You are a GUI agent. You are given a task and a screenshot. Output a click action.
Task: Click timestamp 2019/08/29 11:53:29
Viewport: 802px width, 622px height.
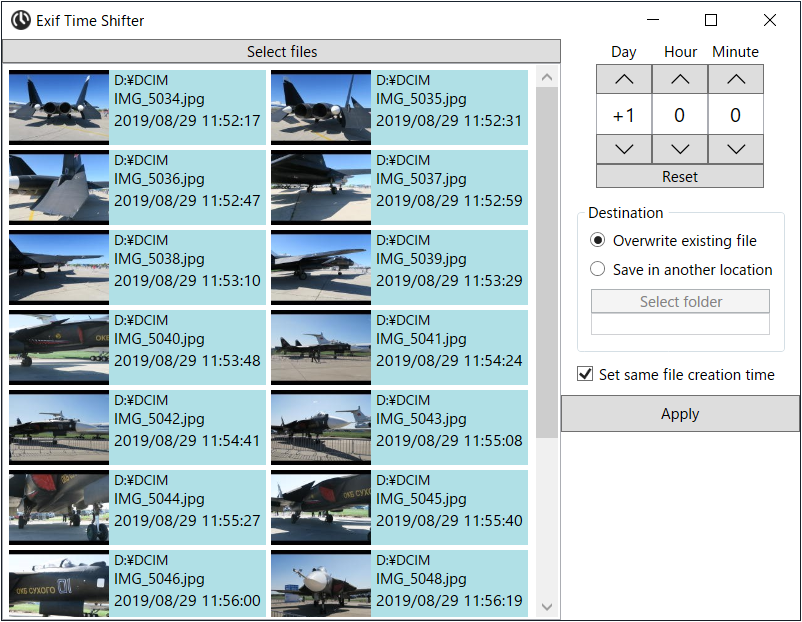(449, 281)
